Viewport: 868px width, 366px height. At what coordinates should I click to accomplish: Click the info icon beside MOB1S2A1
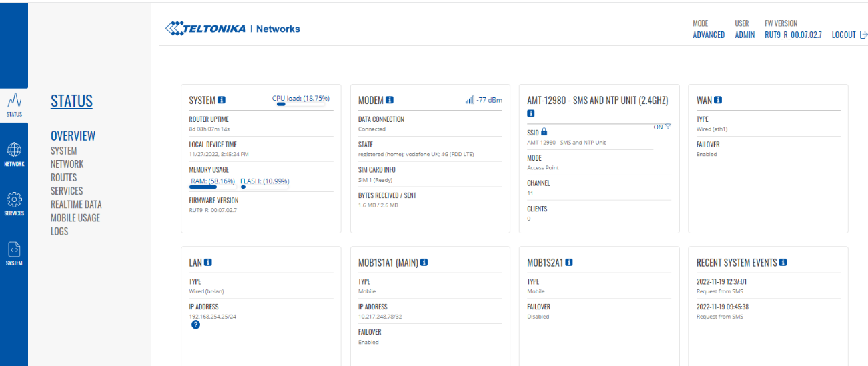(x=569, y=263)
